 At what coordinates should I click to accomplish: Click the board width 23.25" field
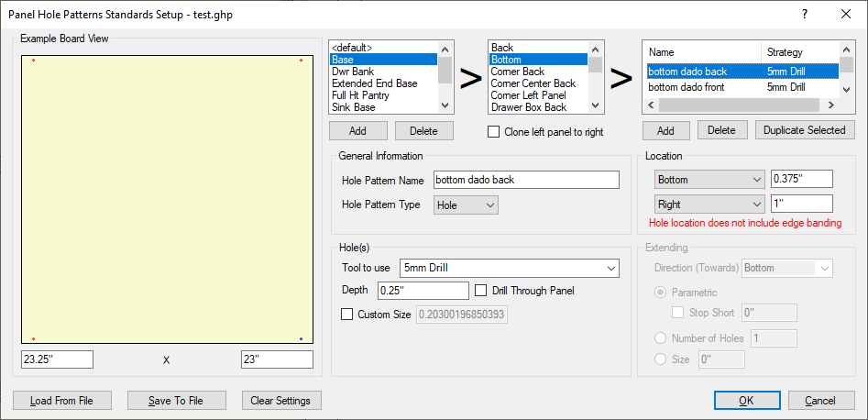click(x=57, y=359)
